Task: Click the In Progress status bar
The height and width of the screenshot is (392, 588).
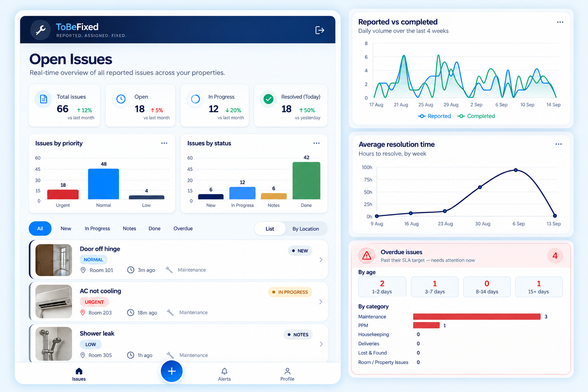Action: click(242, 193)
